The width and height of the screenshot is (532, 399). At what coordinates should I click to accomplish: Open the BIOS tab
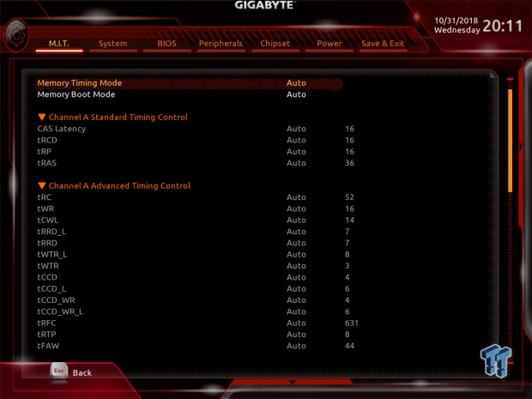166,44
